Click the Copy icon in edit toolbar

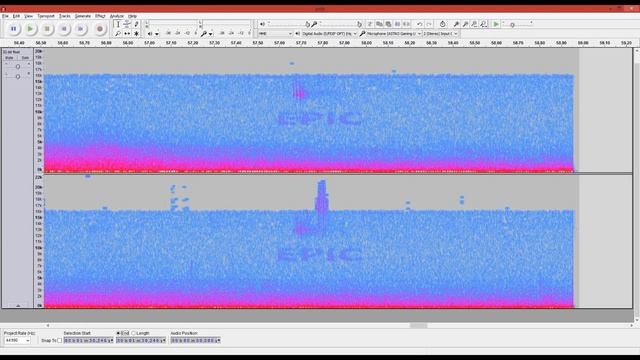379,24
